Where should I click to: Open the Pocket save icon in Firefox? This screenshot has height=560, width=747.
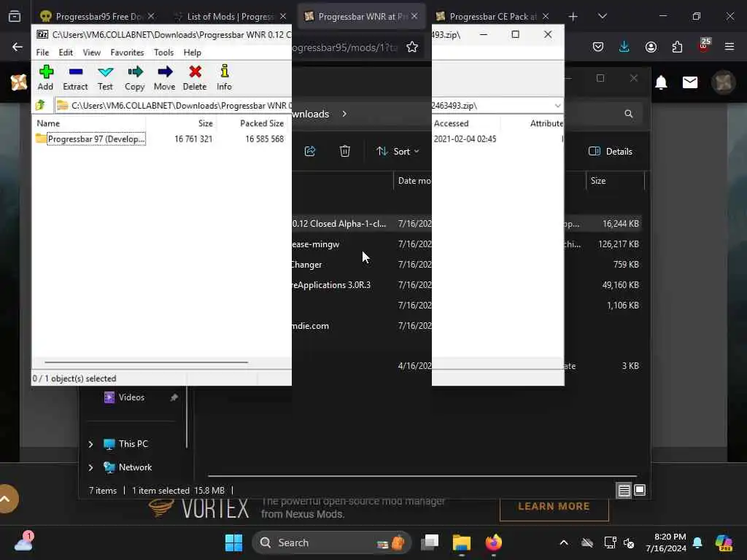point(598,47)
